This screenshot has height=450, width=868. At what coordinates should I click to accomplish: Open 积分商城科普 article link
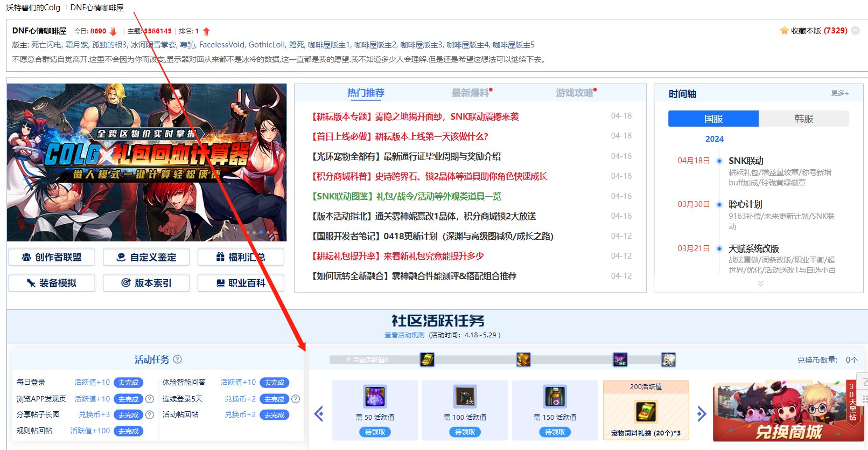[429, 176]
